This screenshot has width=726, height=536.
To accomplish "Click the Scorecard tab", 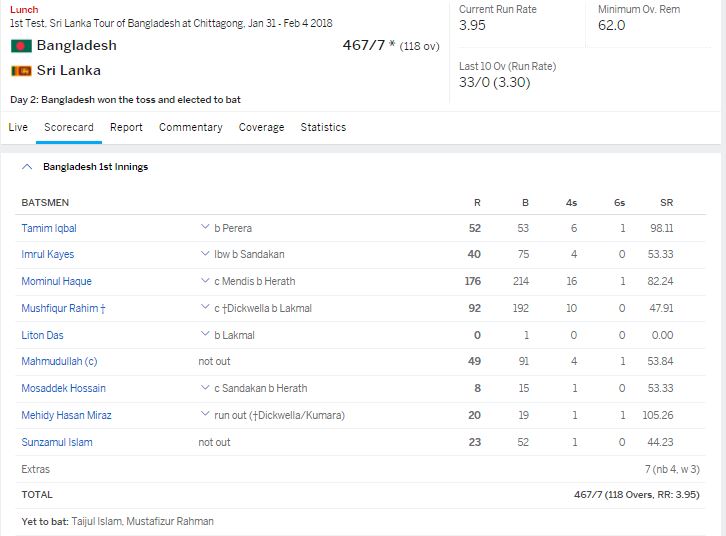I will [x=69, y=127].
